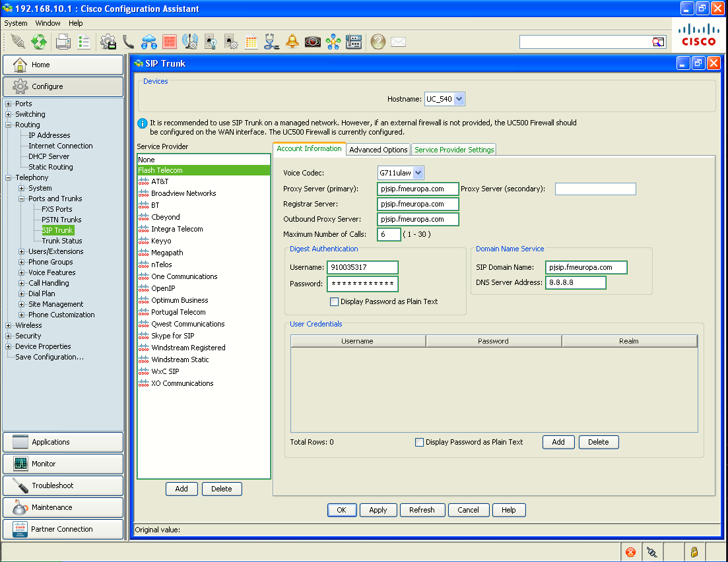Open the Monitor panel button
Screen dimensions: 728x562
coord(63,464)
